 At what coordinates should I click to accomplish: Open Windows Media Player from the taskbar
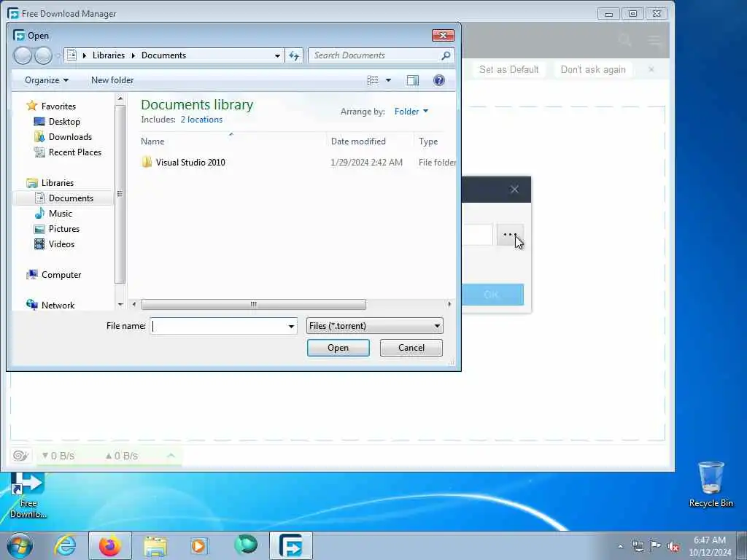[x=200, y=545]
